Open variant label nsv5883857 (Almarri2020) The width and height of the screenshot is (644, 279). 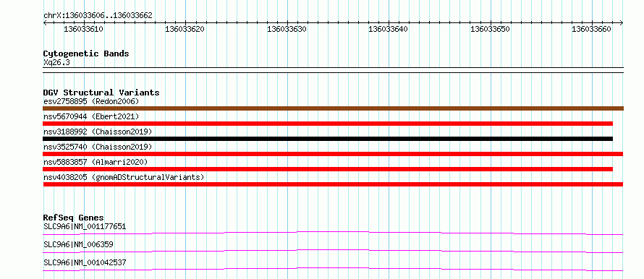coord(96,162)
